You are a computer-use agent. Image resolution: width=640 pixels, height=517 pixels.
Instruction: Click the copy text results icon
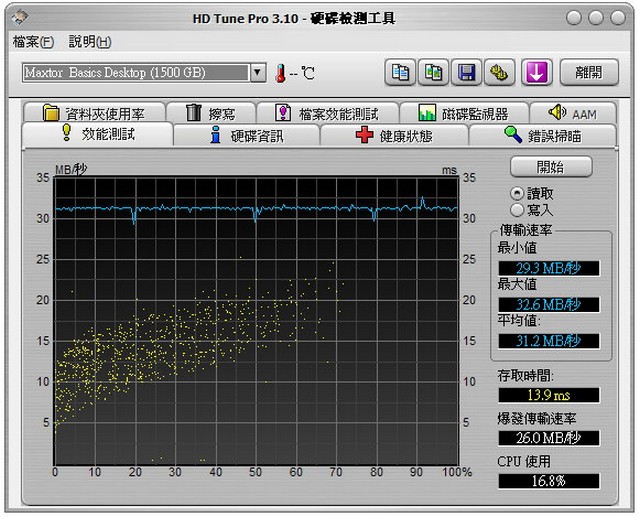tap(401, 72)
